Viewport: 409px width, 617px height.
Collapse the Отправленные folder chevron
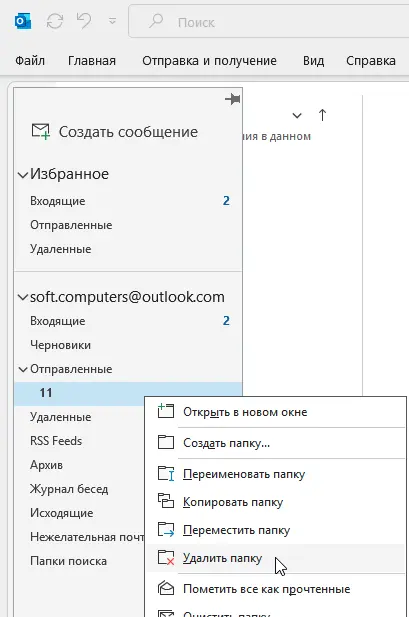pos(23,369)
